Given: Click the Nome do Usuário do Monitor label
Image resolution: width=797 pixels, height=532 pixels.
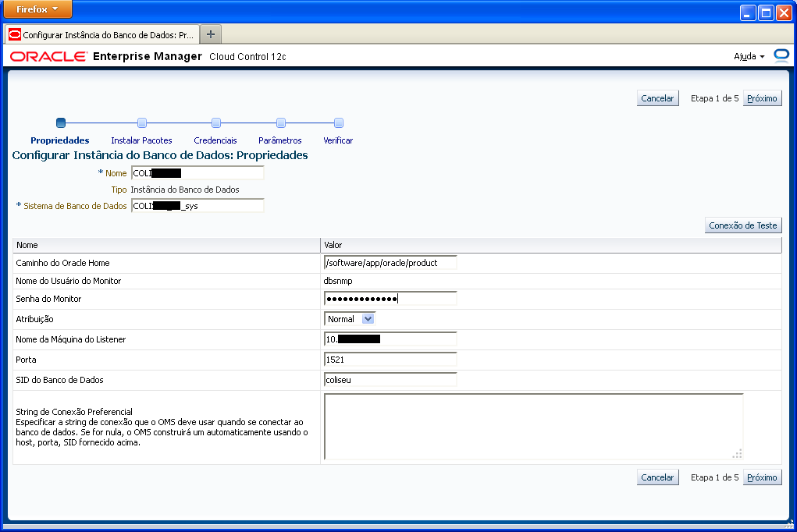Looking at the screenshot, I should 69,281.
